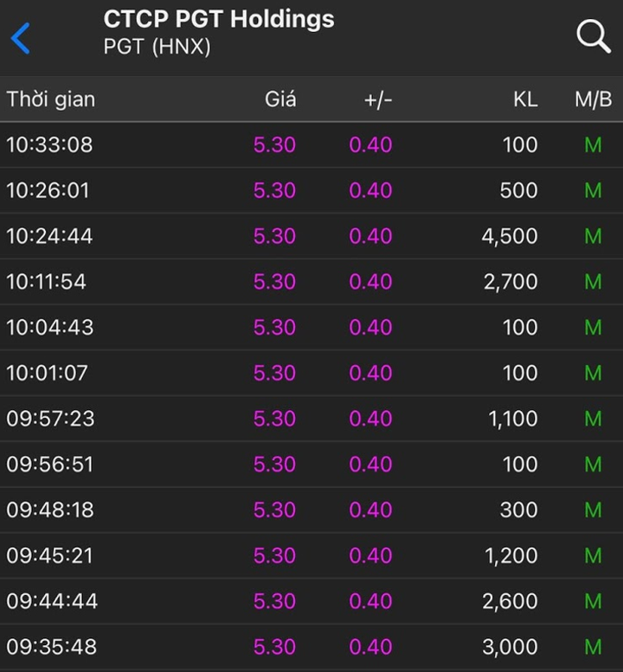Tap the blue back arrow
This screenshot has width=623, height=672.
(x=21, y=38)
